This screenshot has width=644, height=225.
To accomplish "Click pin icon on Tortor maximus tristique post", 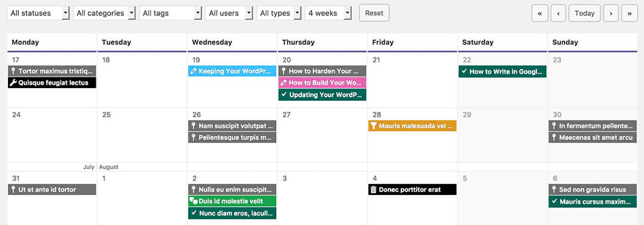I will coord(13,71).
